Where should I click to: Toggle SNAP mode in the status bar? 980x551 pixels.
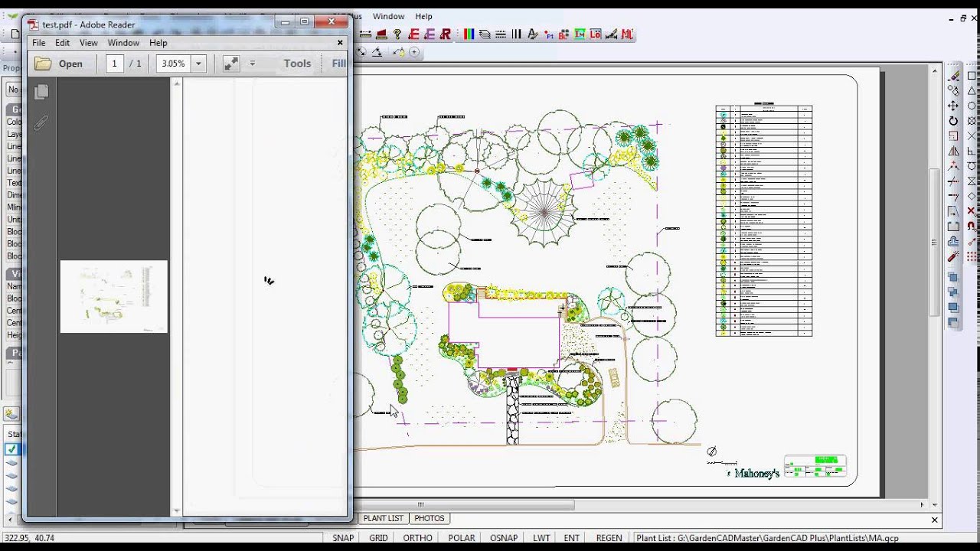(x=343, y=538)
